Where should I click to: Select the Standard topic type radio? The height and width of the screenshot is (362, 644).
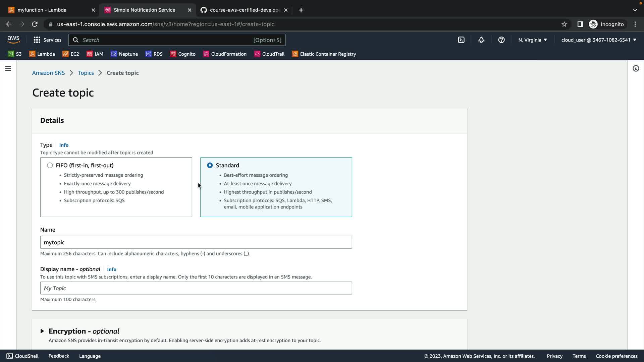click(210, 165)
